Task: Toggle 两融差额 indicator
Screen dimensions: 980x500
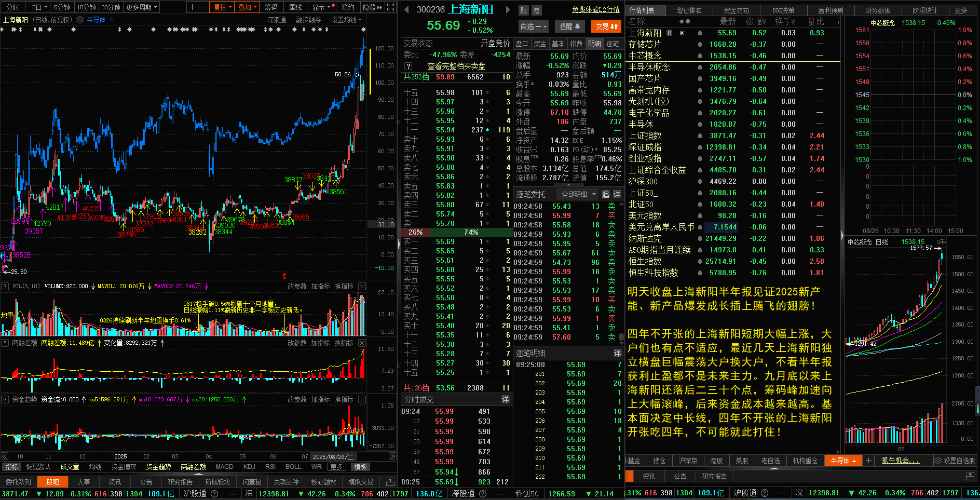Action: [193, 467]
